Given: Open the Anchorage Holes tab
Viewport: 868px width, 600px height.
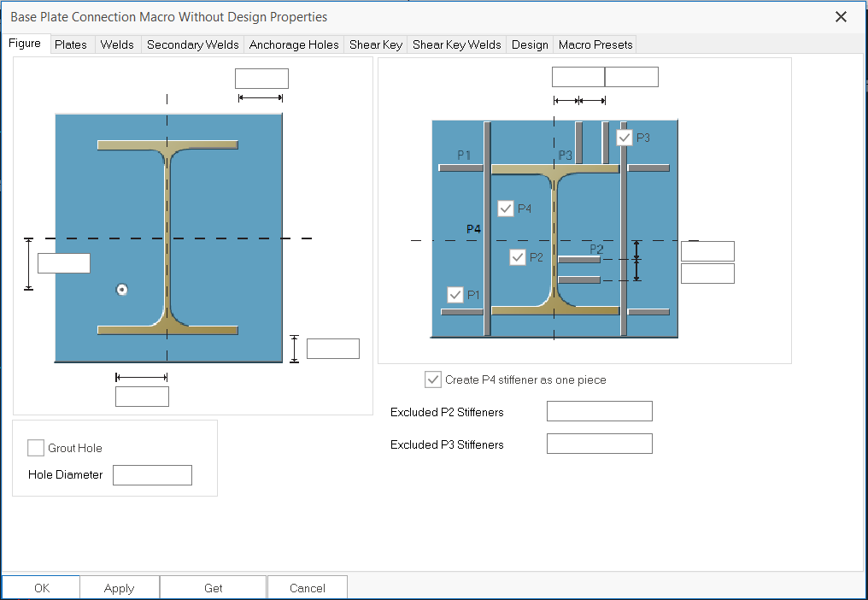Looking at the screenshot, I should point(294,44).
